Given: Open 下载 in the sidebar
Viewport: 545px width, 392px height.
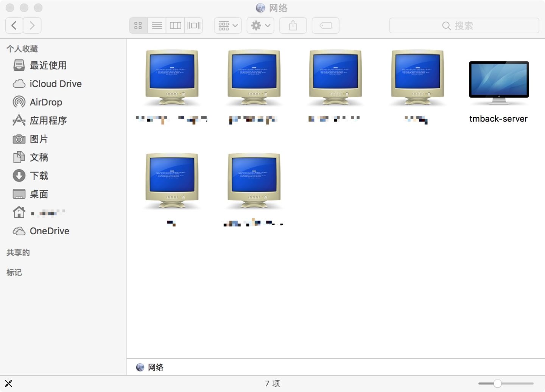Looking at the screenshot, I should (x=63, y=176).
